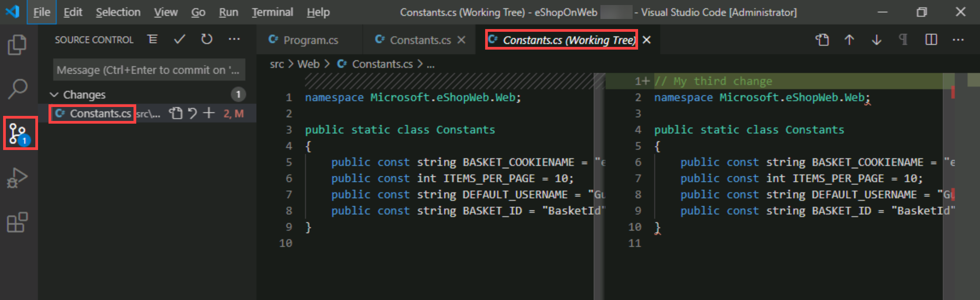Viewport: 980px width, 300px height.
Task: Close Constants.cs (Working Tree) tab
Action: [647, 40]
